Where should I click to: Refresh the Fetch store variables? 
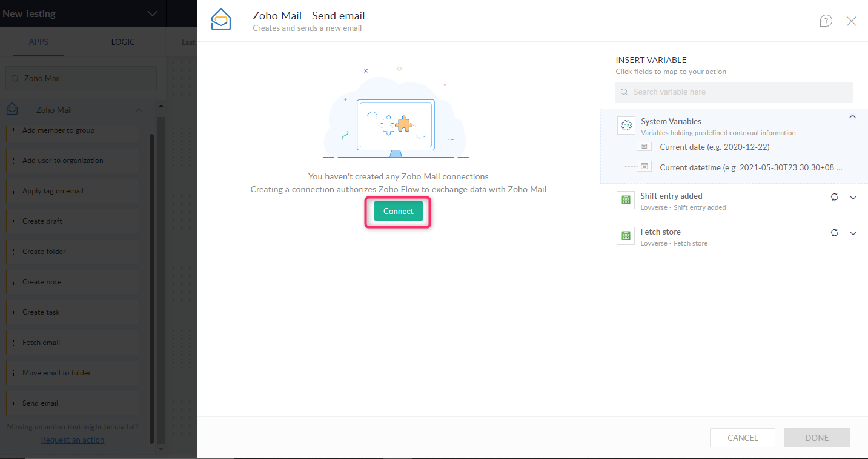pos(834,233)
